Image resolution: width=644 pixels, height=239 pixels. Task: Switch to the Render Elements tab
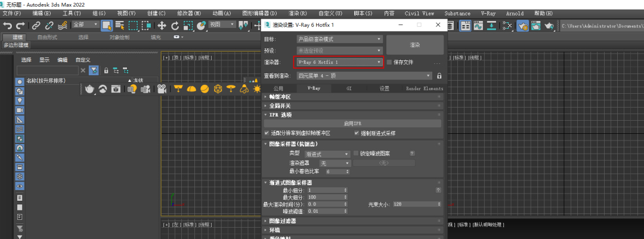[x=425, y=88]
